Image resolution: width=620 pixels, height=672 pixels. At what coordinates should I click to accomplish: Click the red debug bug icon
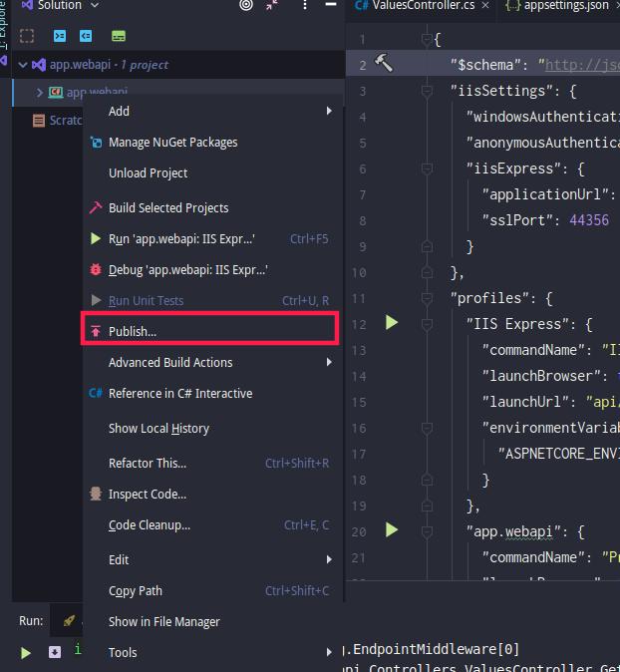(x=96, y=269)
